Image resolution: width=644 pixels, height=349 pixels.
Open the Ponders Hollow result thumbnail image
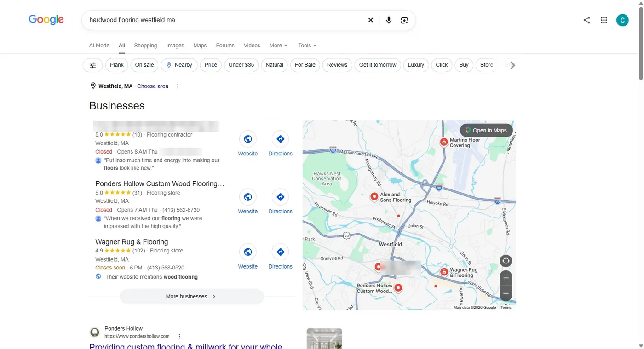324,338
